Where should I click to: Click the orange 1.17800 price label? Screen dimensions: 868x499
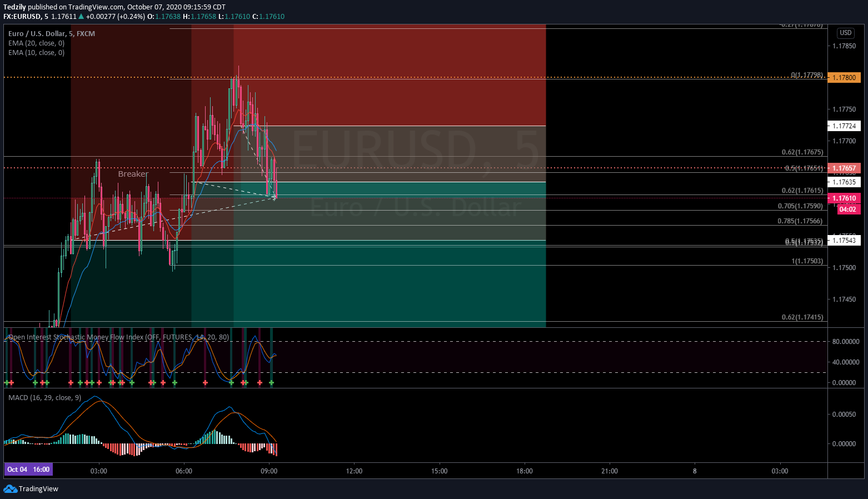click(844, 78)
